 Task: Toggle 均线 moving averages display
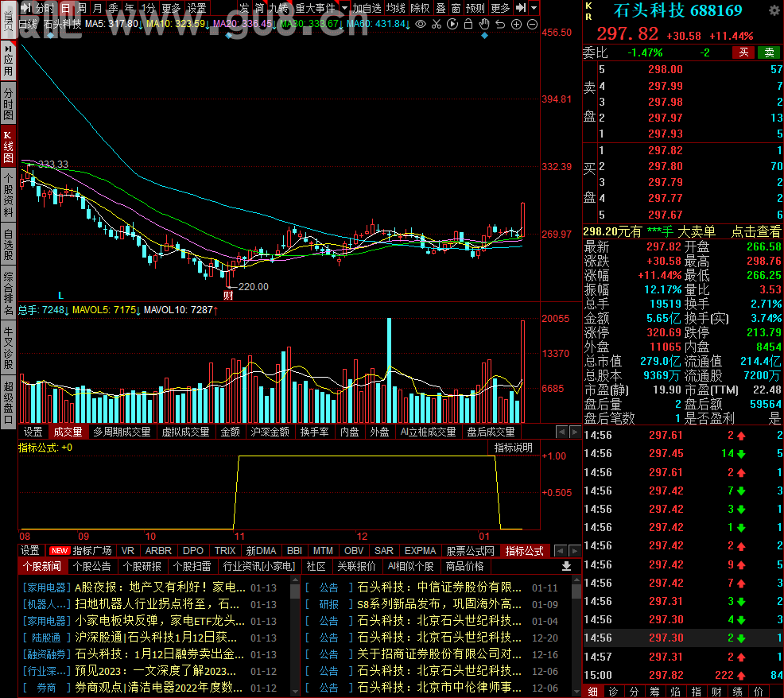[x=395, y=8]
